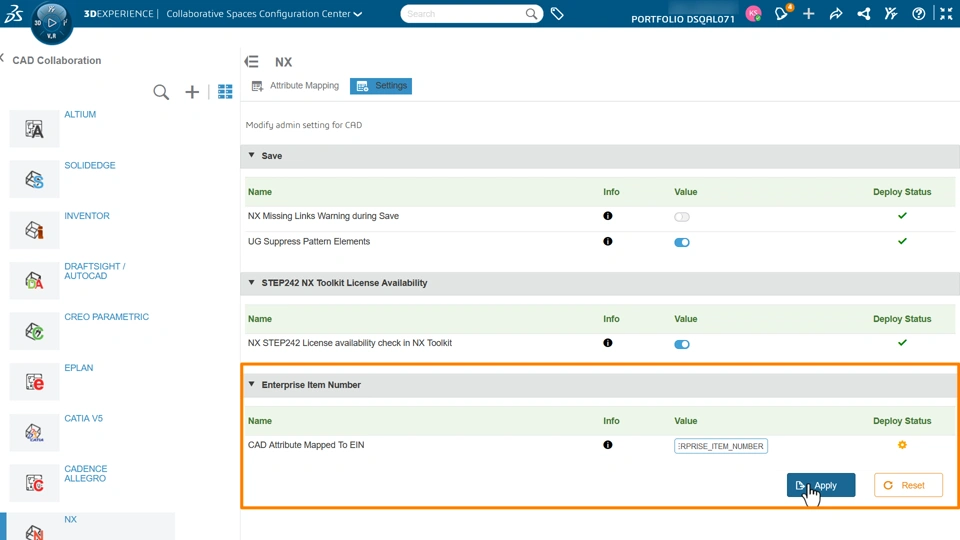Open the SOLIDEDGE link

click(90, 165)
